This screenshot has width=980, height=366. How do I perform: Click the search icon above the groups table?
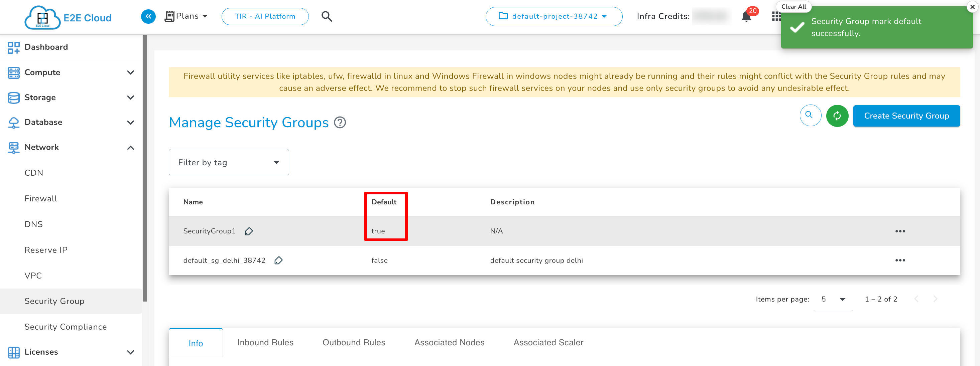(810, 116)
